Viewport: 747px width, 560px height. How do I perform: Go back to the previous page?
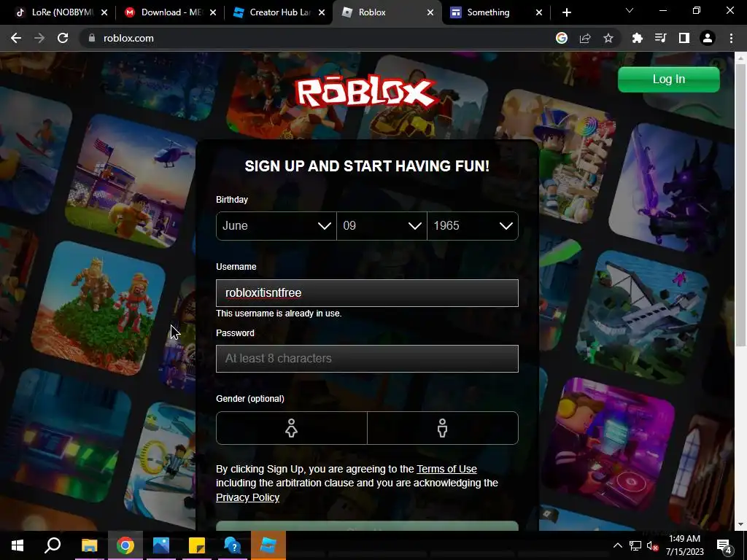(x=16, y=38)
